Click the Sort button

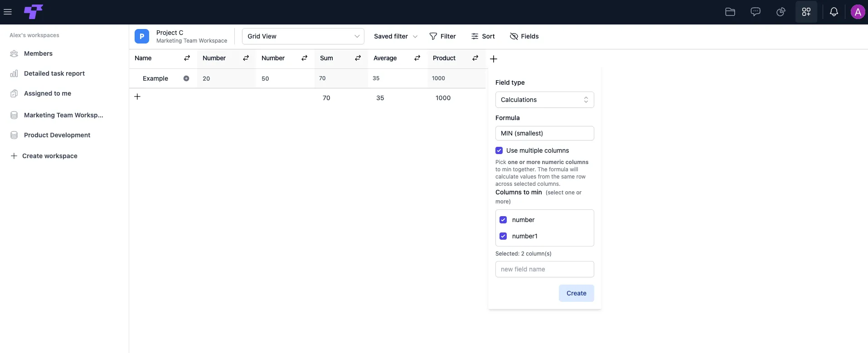[x=483, y=36]
